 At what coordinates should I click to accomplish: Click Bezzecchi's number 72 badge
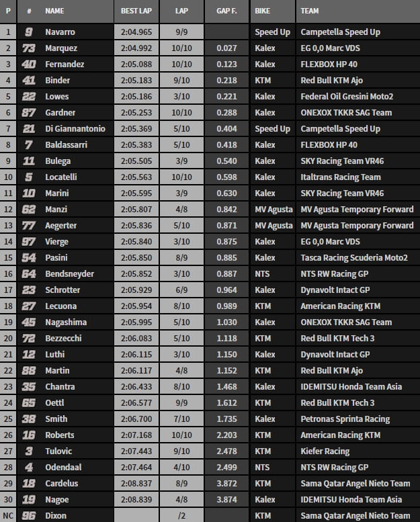pos(29,338)
